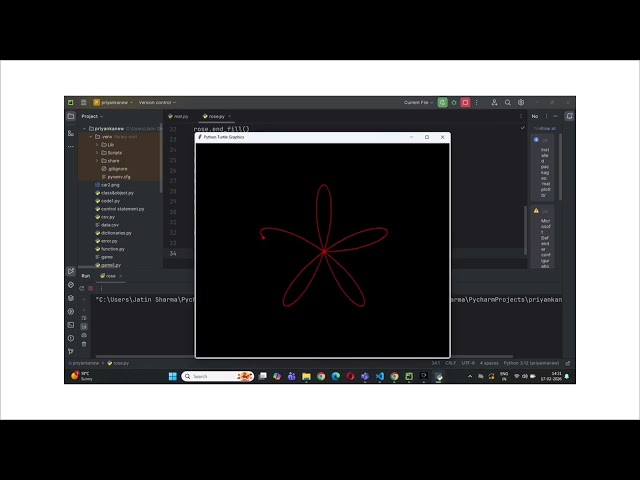Close the rose run tab
This screenshot has width=640, height=480.
click(x=121, y=276)
